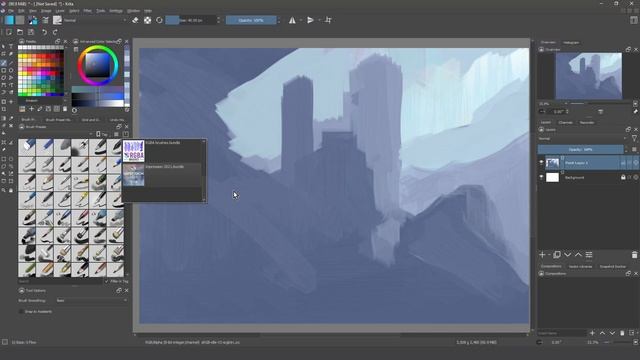Open layer properties
The width and height of the screenshot is (640, 360).
(x=589, y=255)
